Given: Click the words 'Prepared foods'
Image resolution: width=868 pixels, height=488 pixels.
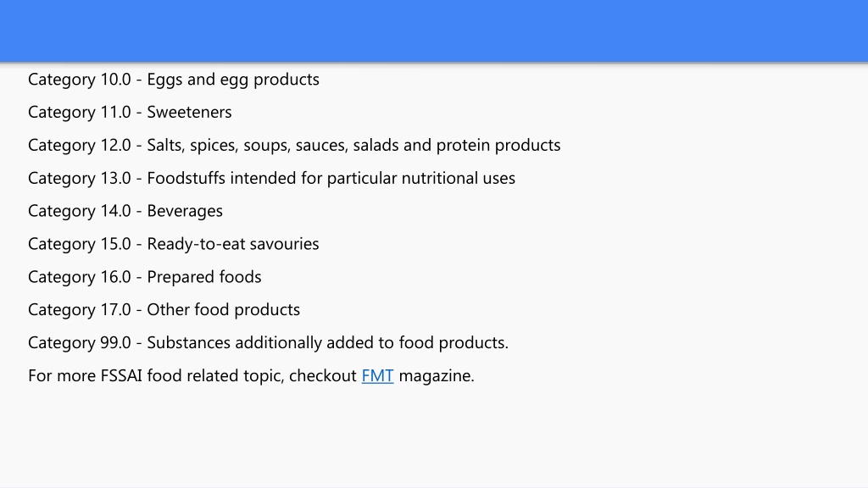Looking at the screenshot, I should [204, 277].
